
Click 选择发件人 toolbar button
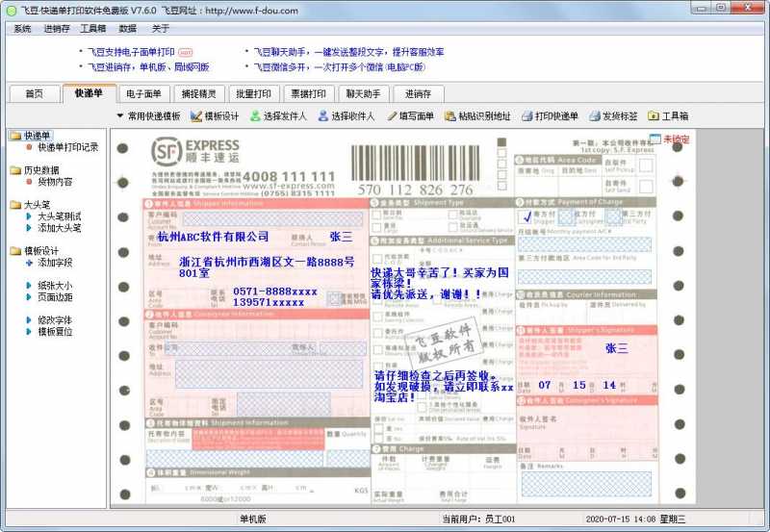278,115
